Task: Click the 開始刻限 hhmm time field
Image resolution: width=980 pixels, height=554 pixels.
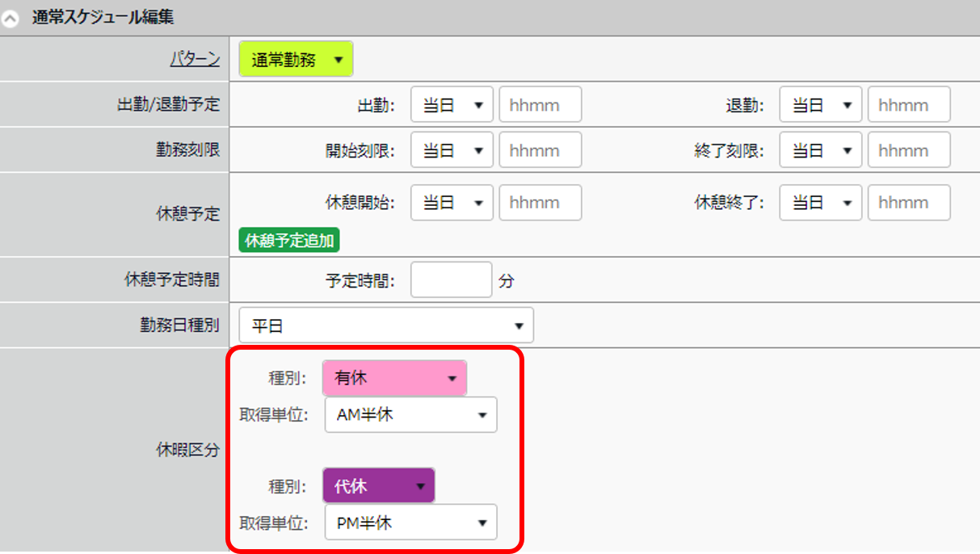Action: click(540, 150)
